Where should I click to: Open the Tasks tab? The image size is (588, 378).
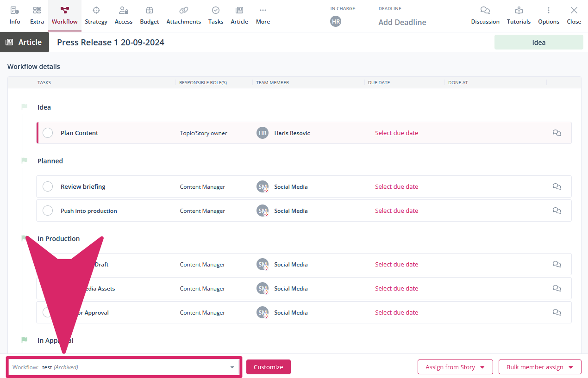pos(216,16)
